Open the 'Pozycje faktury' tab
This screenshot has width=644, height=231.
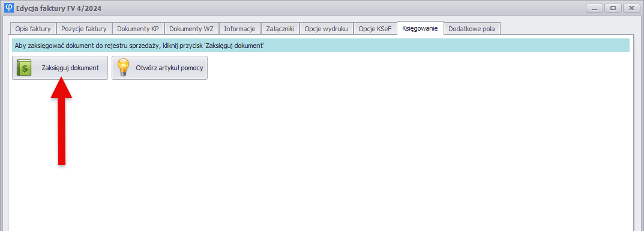pyautogui.click(x=84, y=29)
